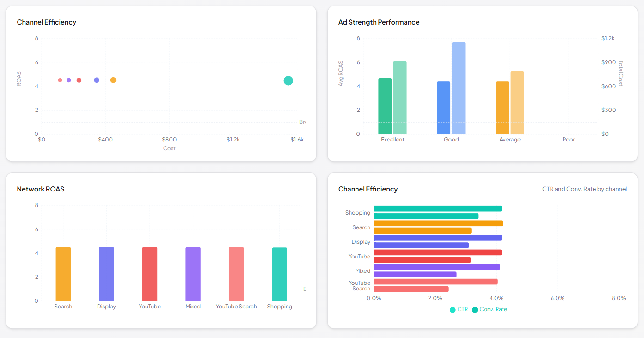Viewport: 644px width, 338px height.
Task: Click the Good category label
Action: 451,140
